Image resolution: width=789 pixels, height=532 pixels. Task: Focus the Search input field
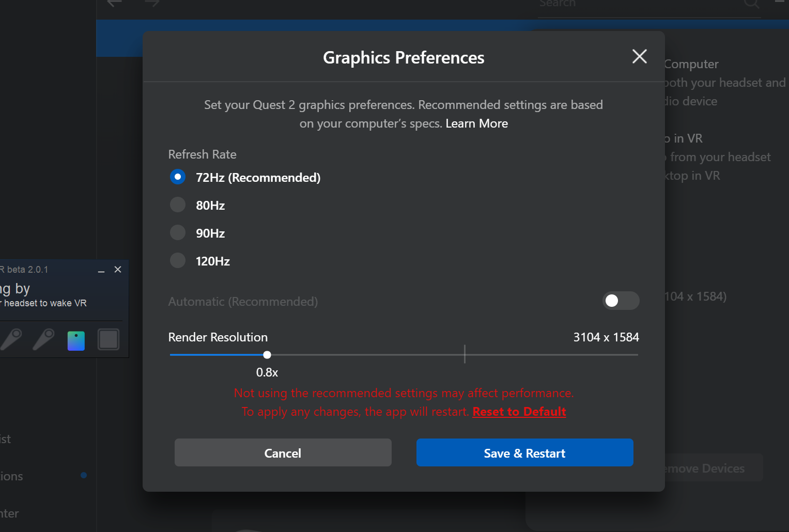pos(636,4)
